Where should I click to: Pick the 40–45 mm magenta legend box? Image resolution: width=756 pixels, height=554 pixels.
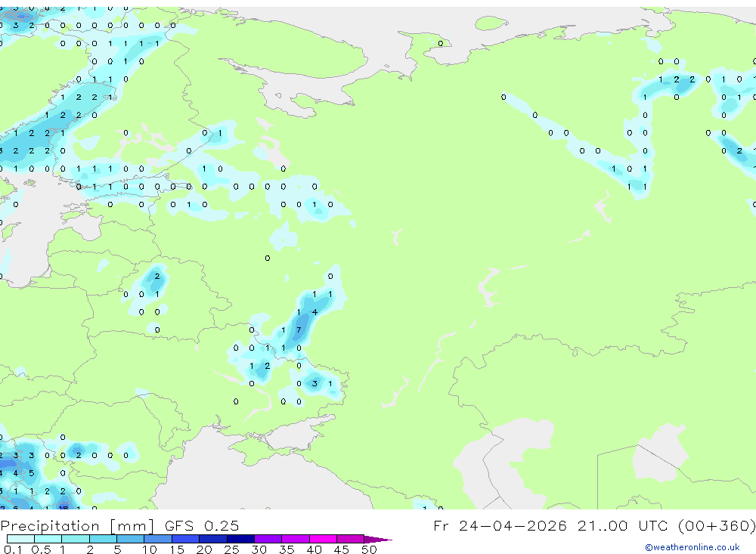(323, 539)
